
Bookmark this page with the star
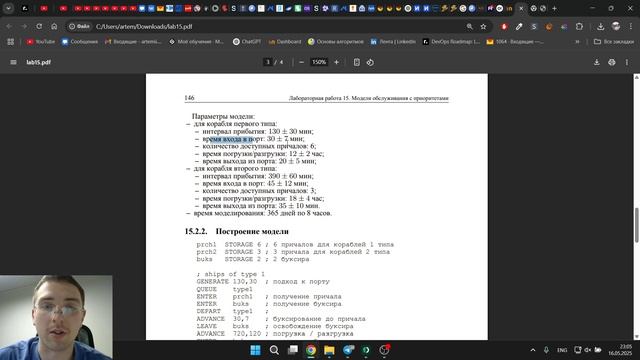pos(483,27)
